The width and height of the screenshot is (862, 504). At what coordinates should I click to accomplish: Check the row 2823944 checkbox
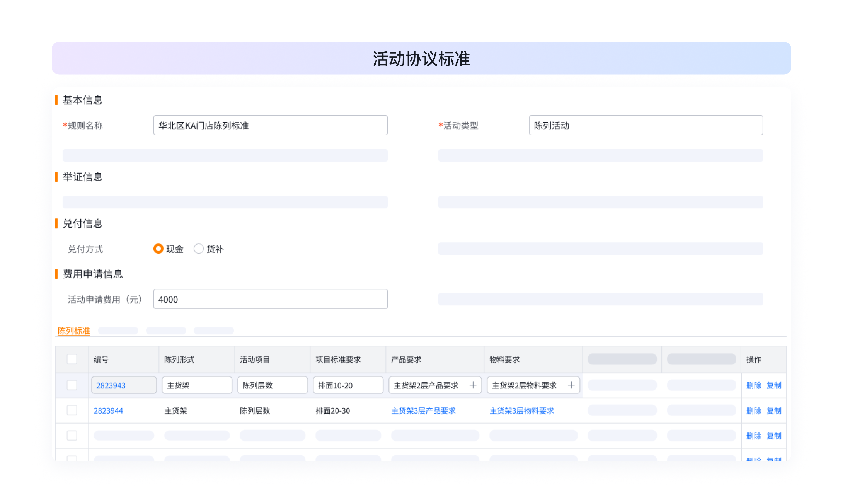click(72, 411)
